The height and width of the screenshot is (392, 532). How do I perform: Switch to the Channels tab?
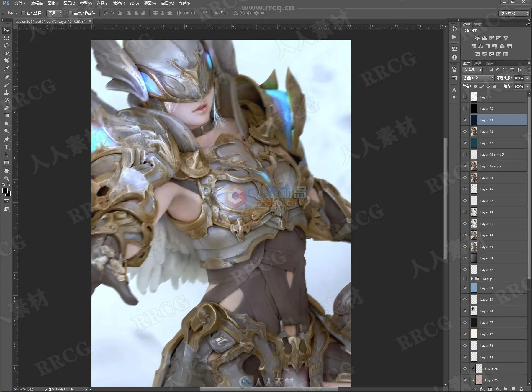point(478,63)
